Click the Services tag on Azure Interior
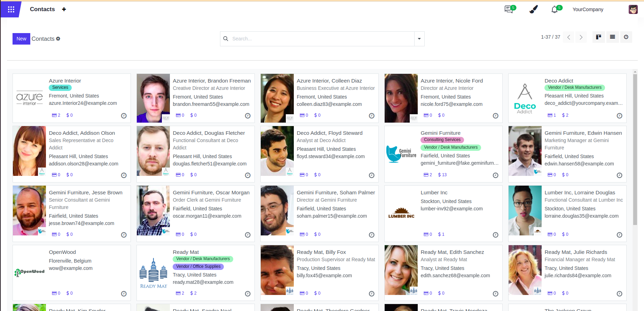 pos(60,88)
